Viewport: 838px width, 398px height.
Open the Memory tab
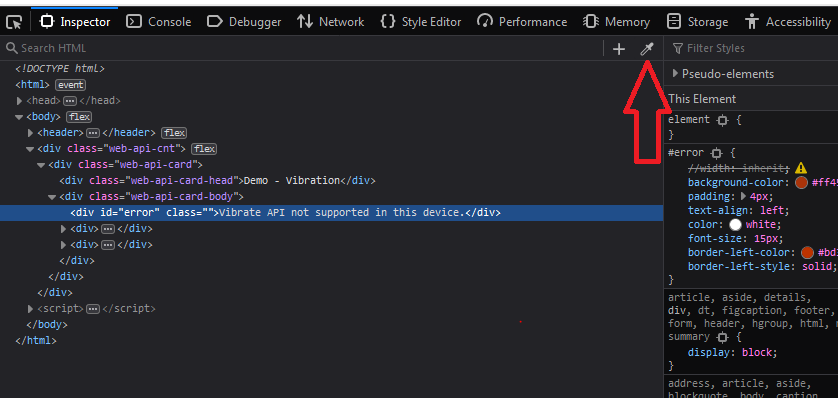point(616,22)
